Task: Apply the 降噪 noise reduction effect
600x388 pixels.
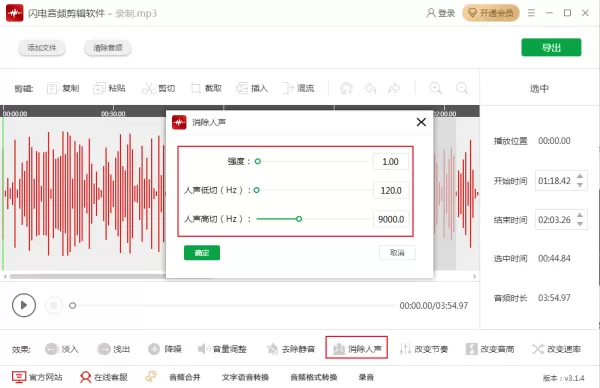Action: point(165,349)
